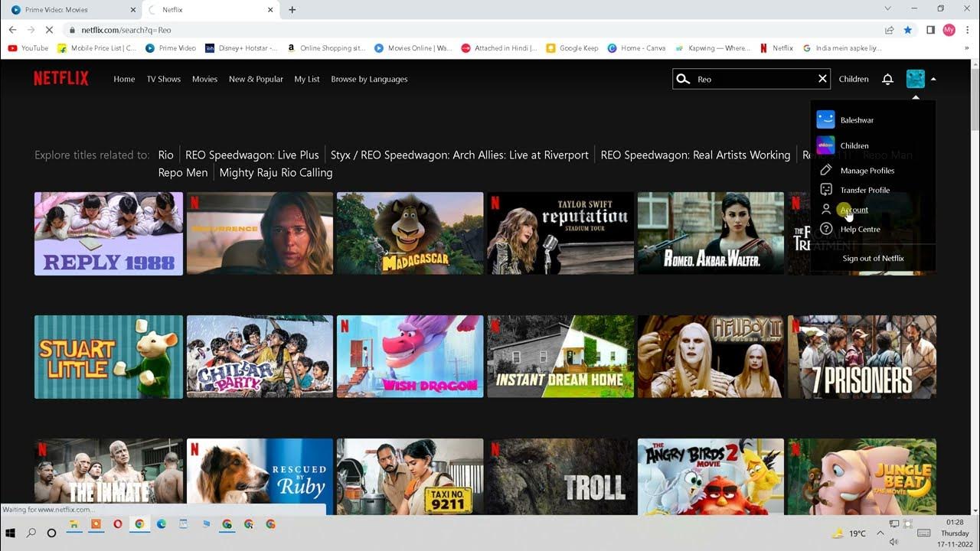Select Styx / REO Speedwagon: Arch Allies

click(459, 155)
